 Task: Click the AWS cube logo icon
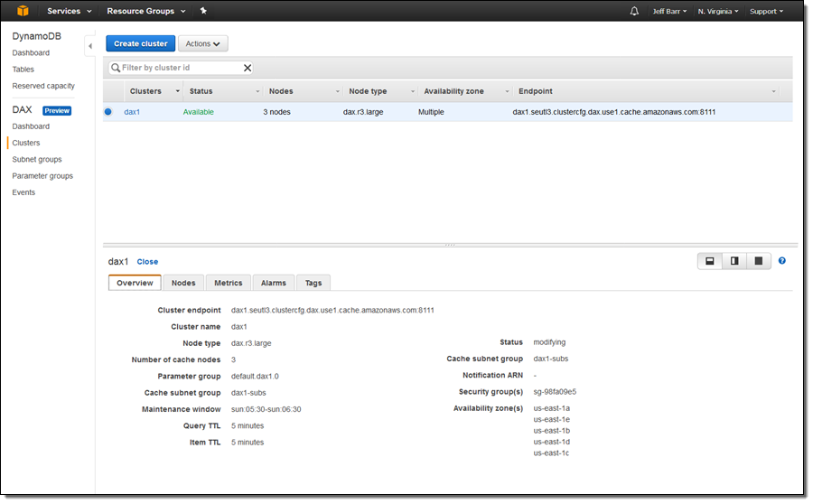(23, 11)
